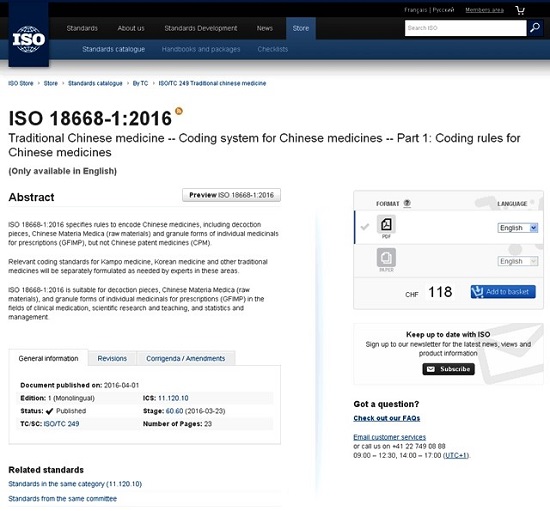Screen dimensions: 550x511
Task: Open Standards catalogue submenu item
Action: (114, 49)
